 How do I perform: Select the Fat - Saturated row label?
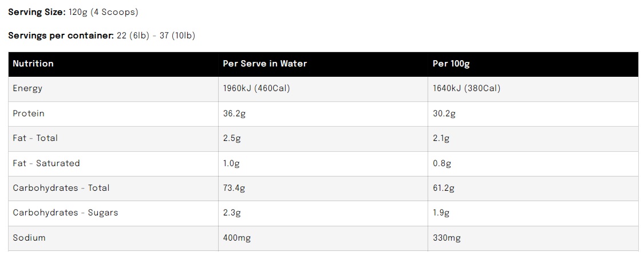coord(46,163)
